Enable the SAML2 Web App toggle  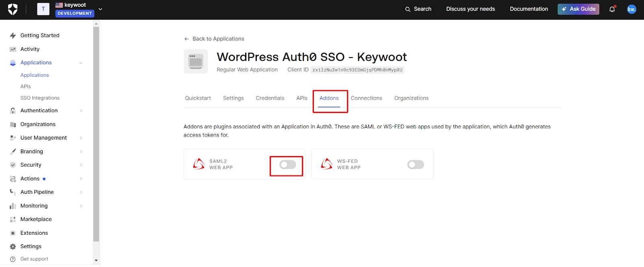coord(288,164)
